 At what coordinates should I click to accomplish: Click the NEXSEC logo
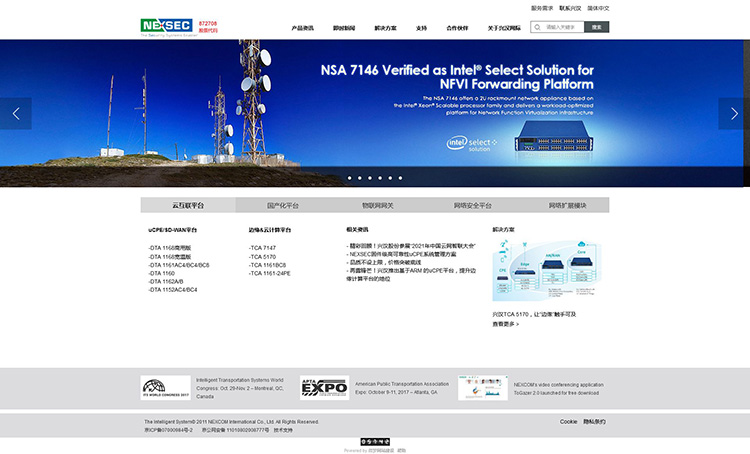click(167, 25)
